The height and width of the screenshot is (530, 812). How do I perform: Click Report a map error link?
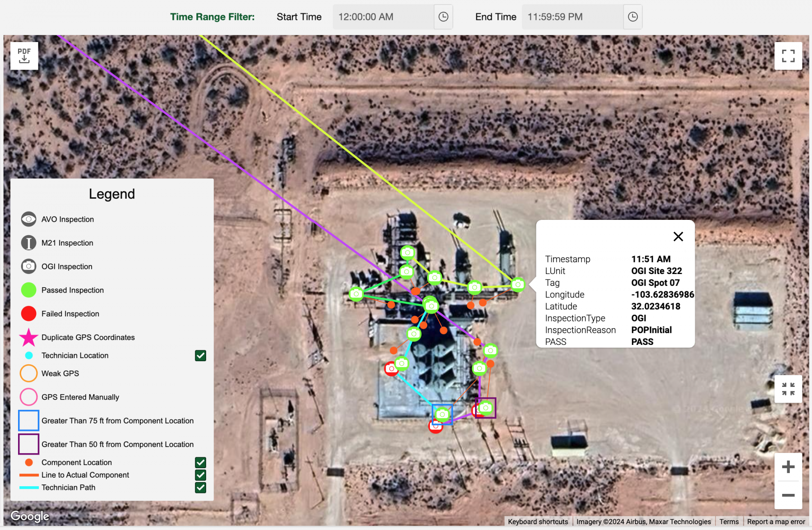click(x=775, y=521)
